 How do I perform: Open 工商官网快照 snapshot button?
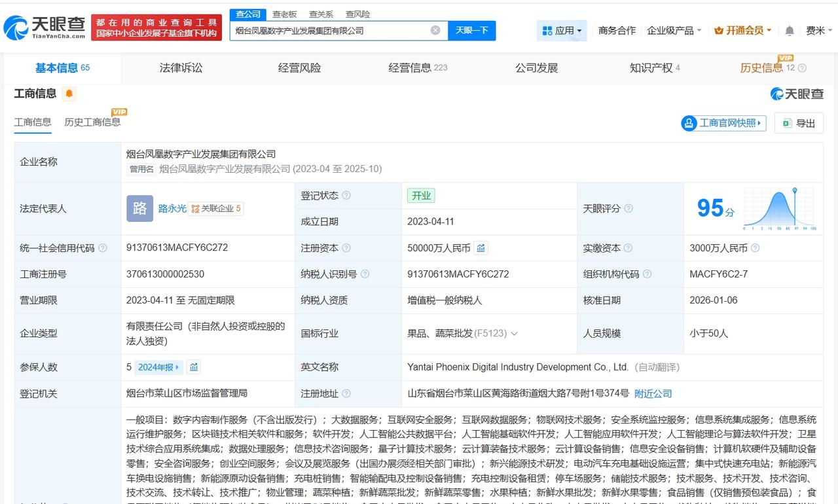723,123
